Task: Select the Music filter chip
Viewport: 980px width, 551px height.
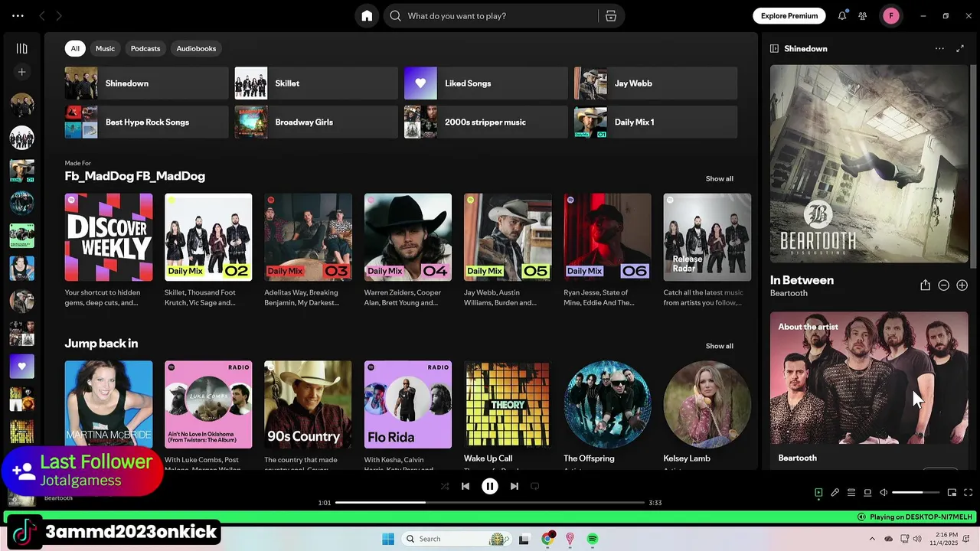Action: coord(105,48)
